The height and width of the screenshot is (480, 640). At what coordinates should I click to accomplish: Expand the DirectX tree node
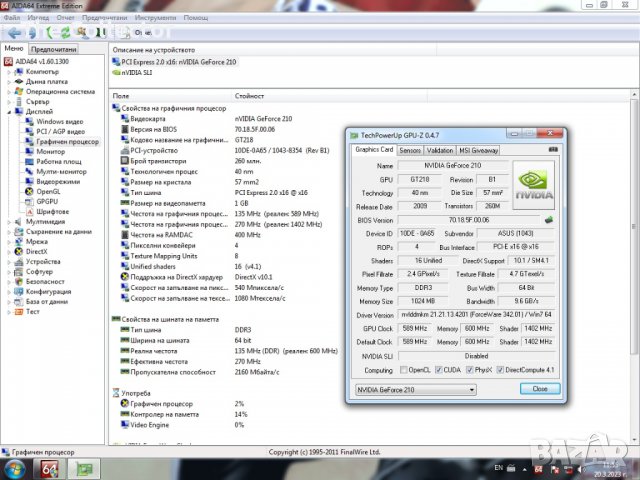pyautogui.click(x=9, y=251)
